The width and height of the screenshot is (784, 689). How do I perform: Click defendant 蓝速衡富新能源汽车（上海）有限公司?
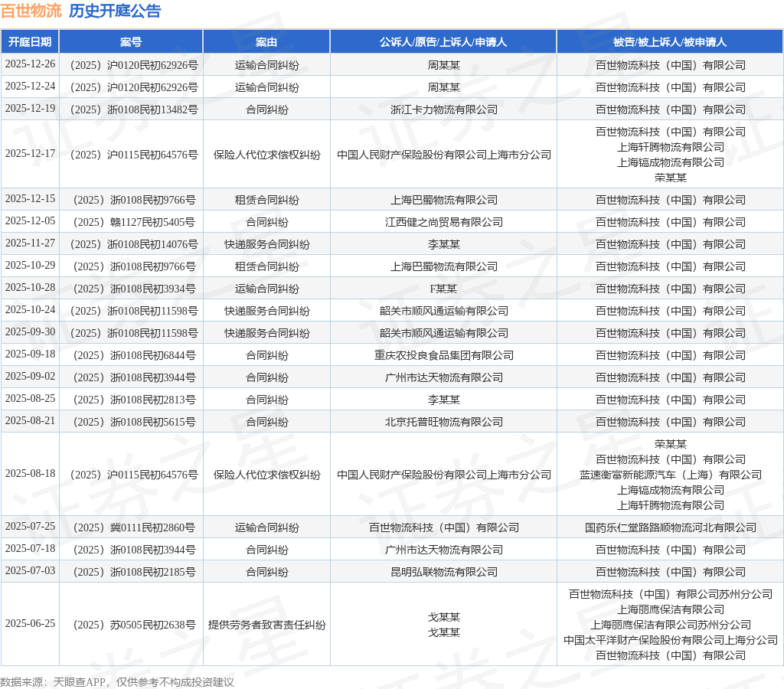coord(670,475)
